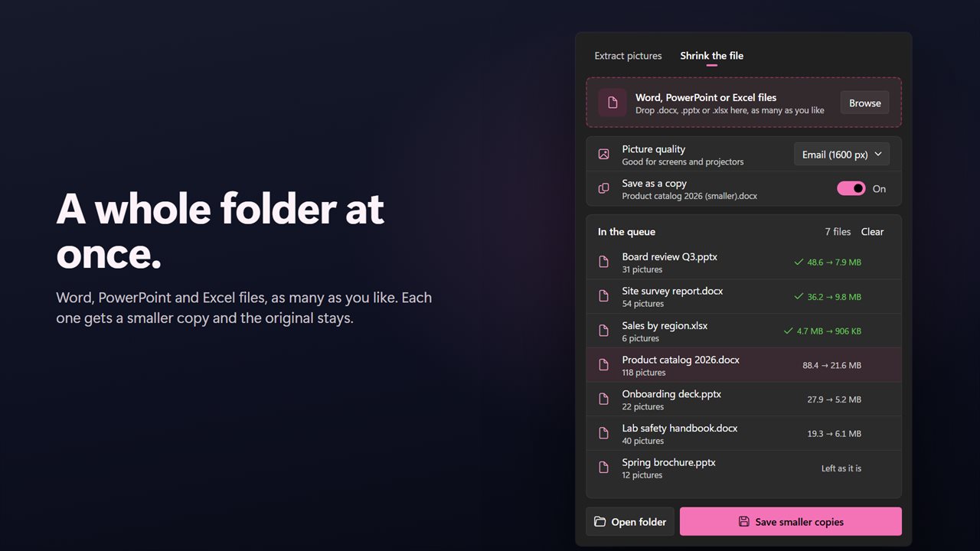Image resolution: width=980 pixels, height=551 pixels.
Task: Click the 7 files count label
Action: (x=838, y=232)
